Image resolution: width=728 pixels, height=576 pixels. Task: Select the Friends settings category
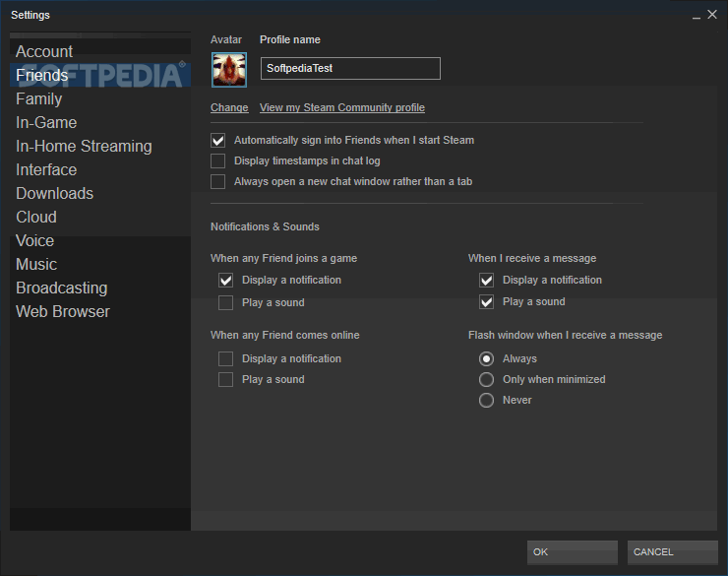(99, 75)
